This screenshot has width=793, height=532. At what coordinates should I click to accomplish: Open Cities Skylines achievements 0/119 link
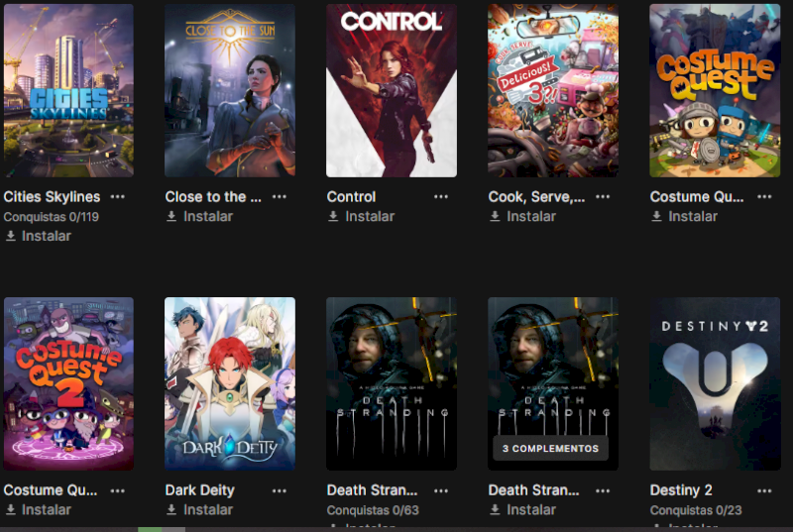pos(52,217)
